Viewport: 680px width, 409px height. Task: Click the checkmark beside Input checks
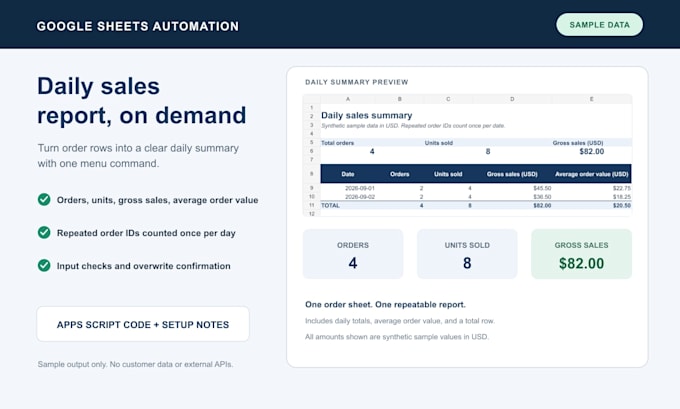click(44, 265)
